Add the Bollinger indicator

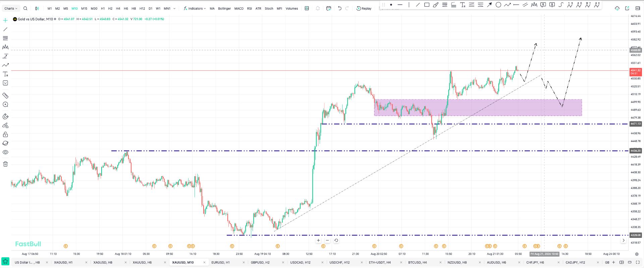(x=224, y=8)
